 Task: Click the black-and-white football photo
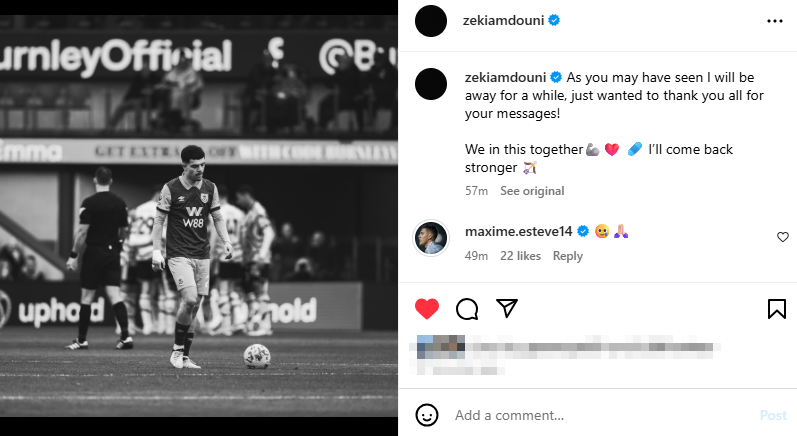point(199,218)
